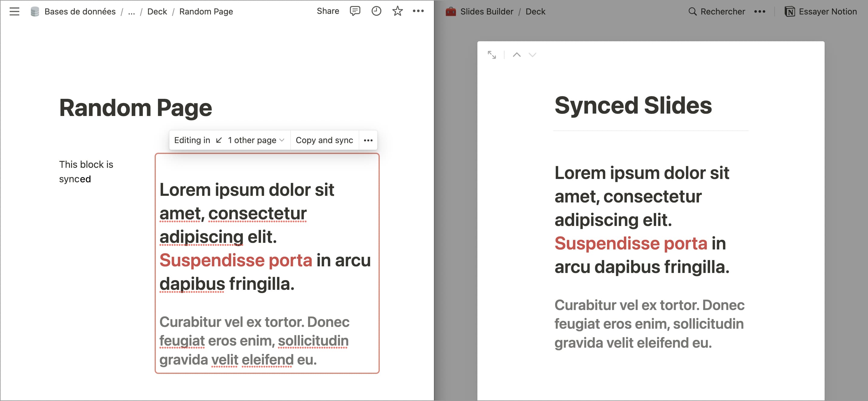Click the database icon beside Bases de données
868x401 pixels.
[x=35, y=11]
